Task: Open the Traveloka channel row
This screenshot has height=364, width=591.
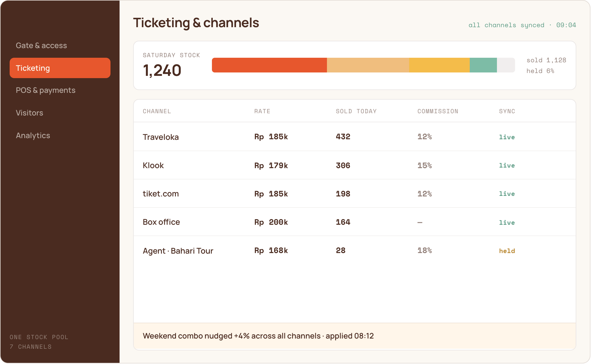Action: tap(354, 137)
